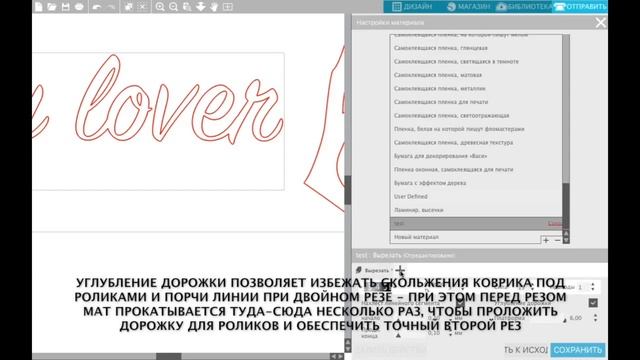
Task: Click the platform slider handle
Action: click(x=565, y=321)
